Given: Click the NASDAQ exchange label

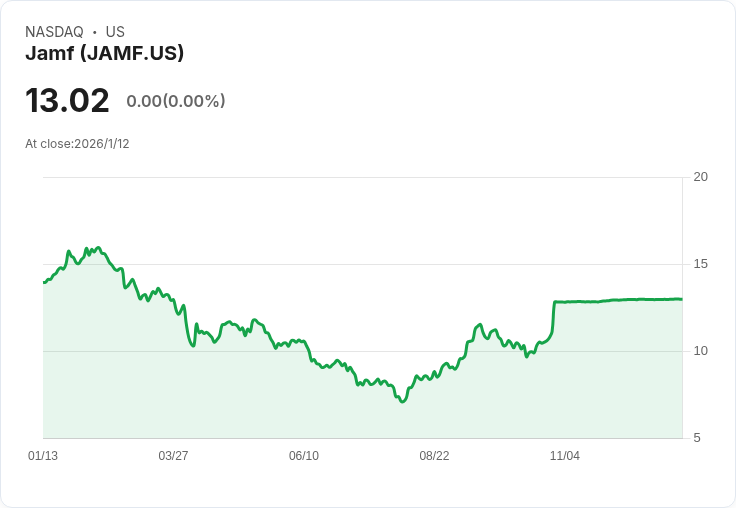Looking at the screenshot, I should (54, 32).
